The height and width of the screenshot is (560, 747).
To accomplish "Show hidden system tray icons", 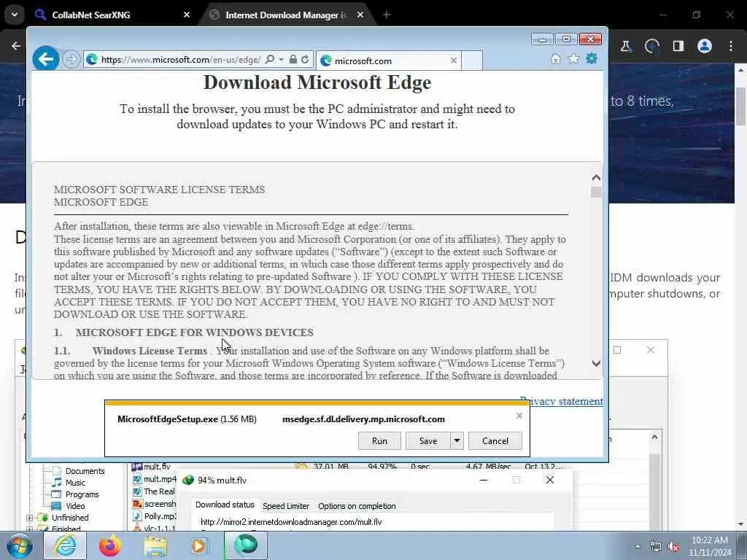I will [x=638, y=547].
